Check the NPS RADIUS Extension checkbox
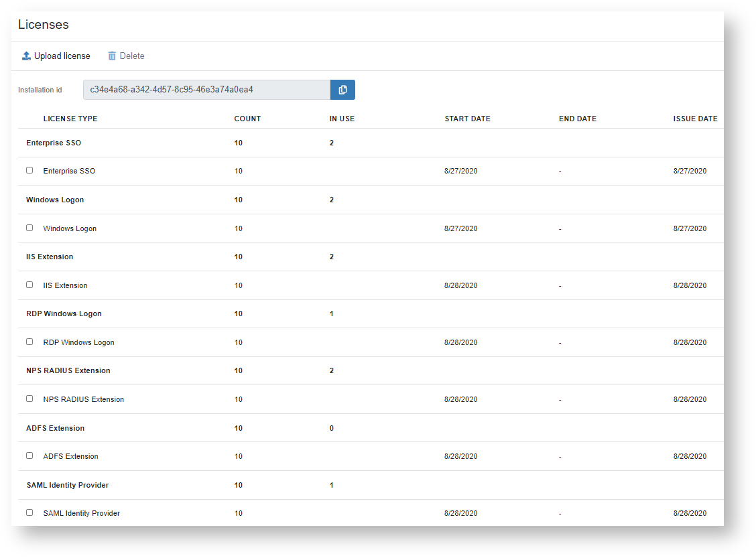756x558 pixels. [x=29, y=399]
